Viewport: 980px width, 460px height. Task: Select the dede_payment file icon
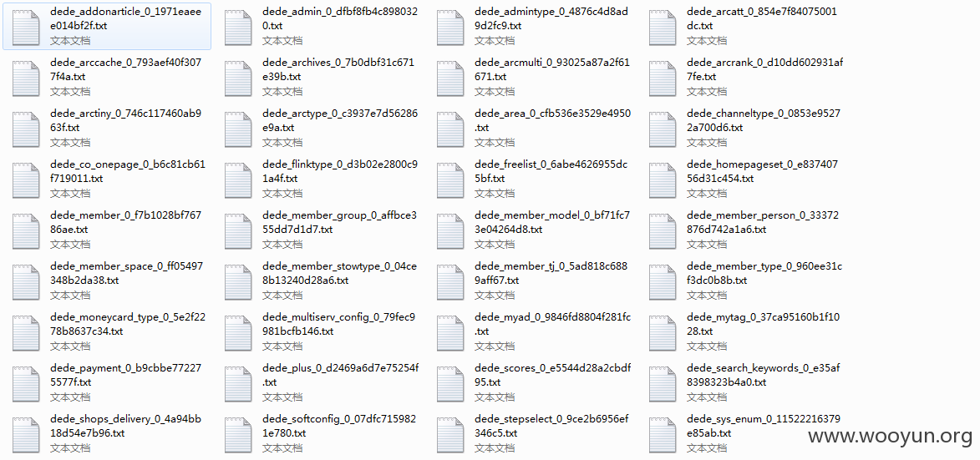[27, 382]
